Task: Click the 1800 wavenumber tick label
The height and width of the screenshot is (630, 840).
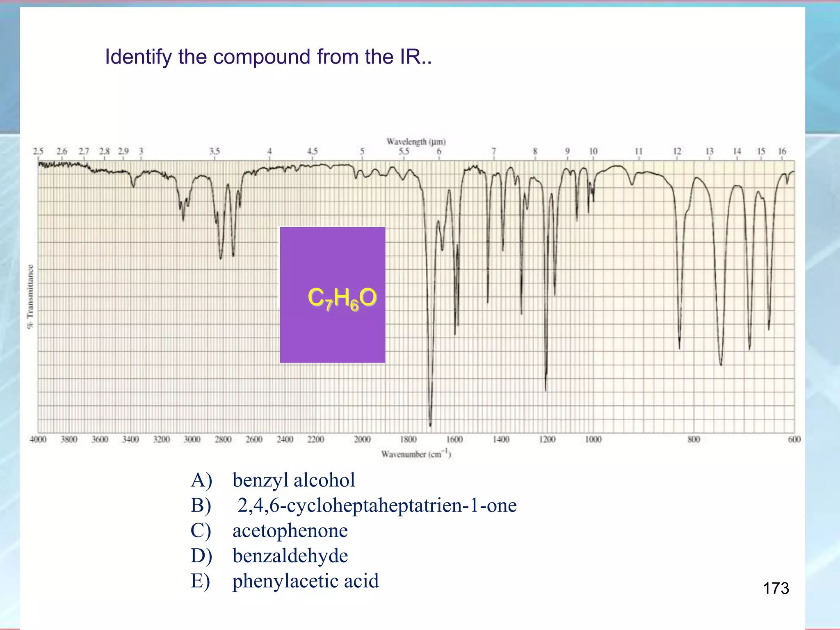Action: (x=408, y=439)
